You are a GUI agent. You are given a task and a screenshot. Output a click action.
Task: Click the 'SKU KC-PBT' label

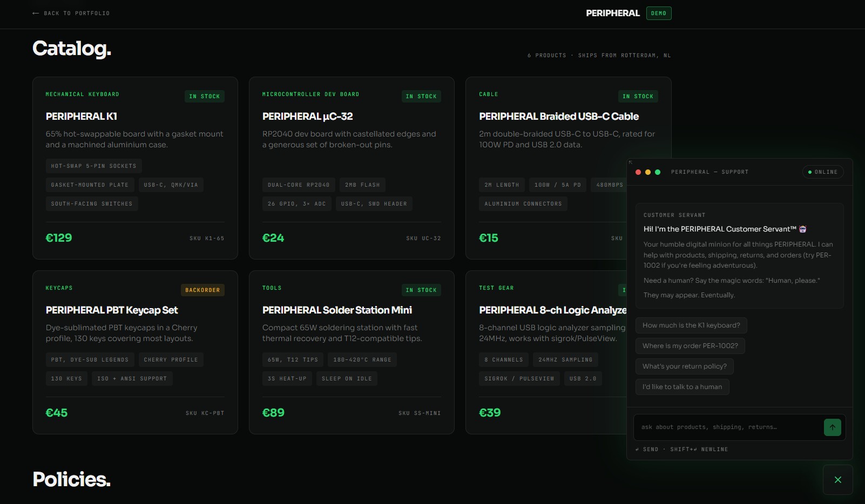[x=205, y=413]
